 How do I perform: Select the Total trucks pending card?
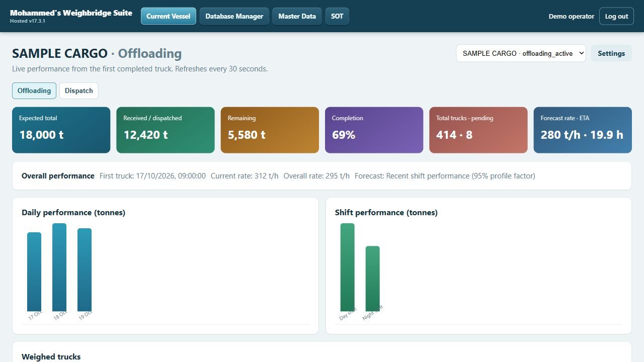coord(478,130)
